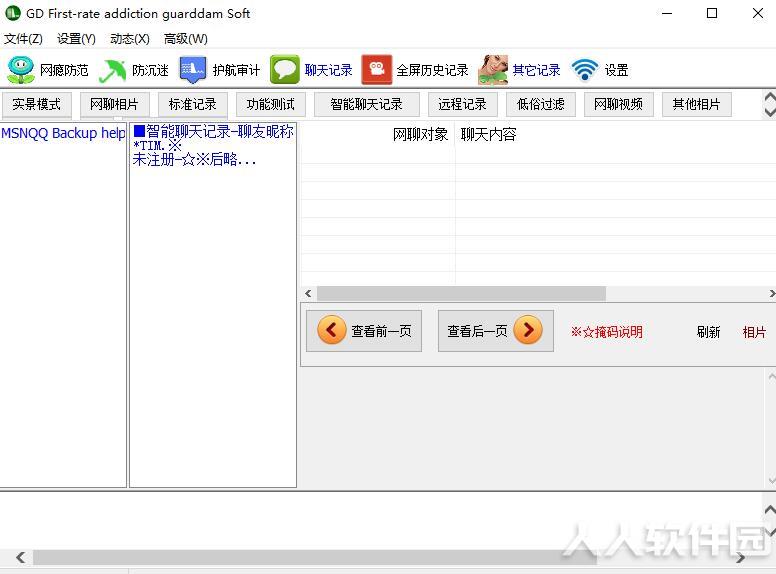
Task: Click the detail pane scroll up arrow
Action: click(772, 377)
